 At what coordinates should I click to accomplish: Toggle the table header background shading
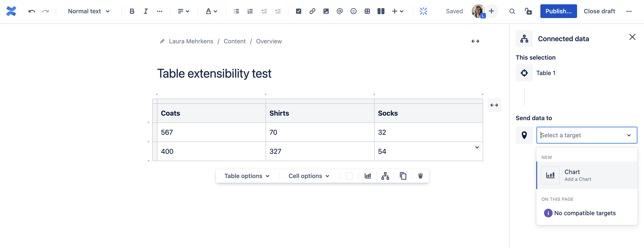(349, 176)
